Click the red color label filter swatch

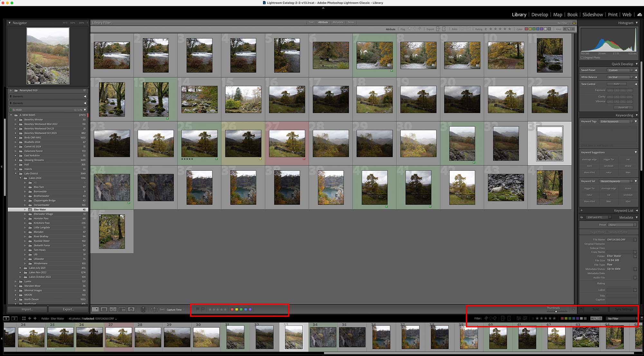tap(232, 309)
